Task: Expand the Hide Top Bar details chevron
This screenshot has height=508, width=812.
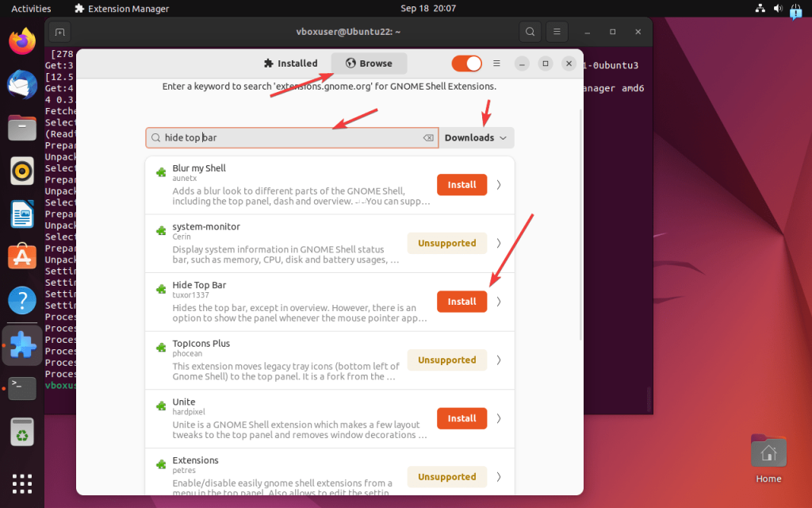Action: [x=499, y=302]
